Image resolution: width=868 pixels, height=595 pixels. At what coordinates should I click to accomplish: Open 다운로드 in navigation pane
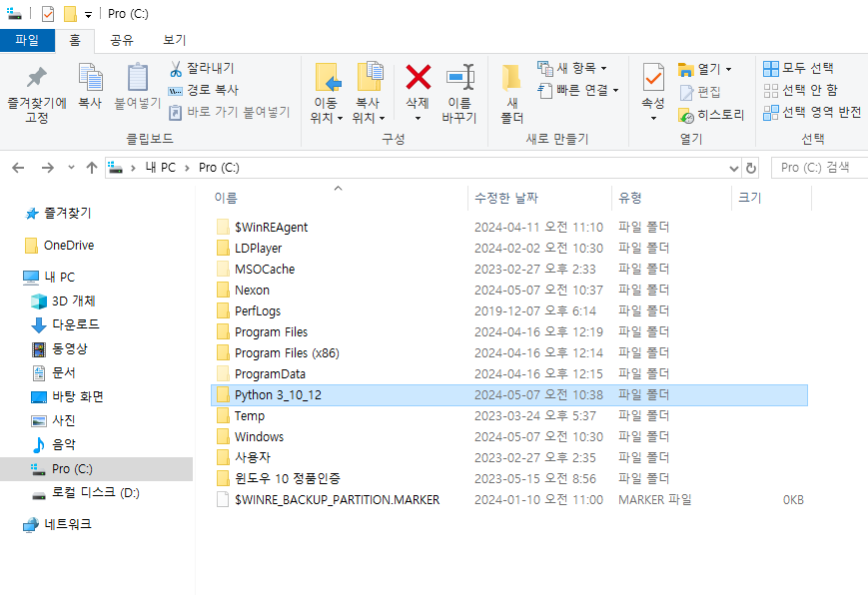(x=65, y=324)
